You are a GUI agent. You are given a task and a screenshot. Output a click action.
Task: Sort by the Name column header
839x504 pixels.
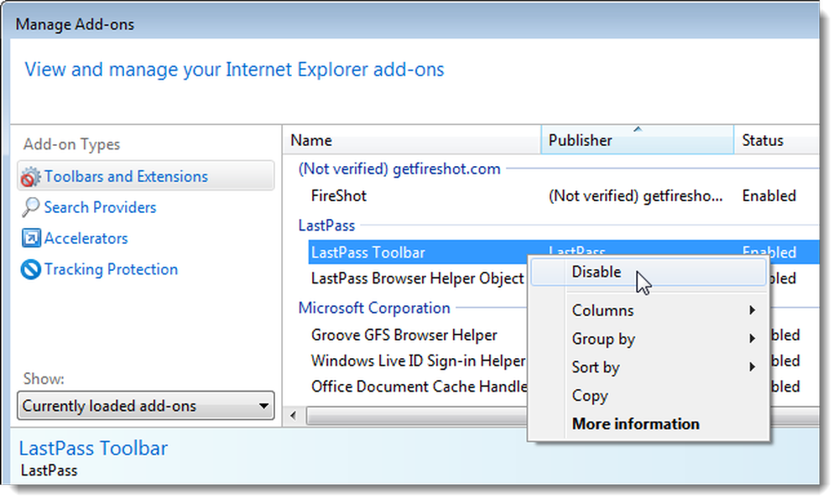pos(411,140)
